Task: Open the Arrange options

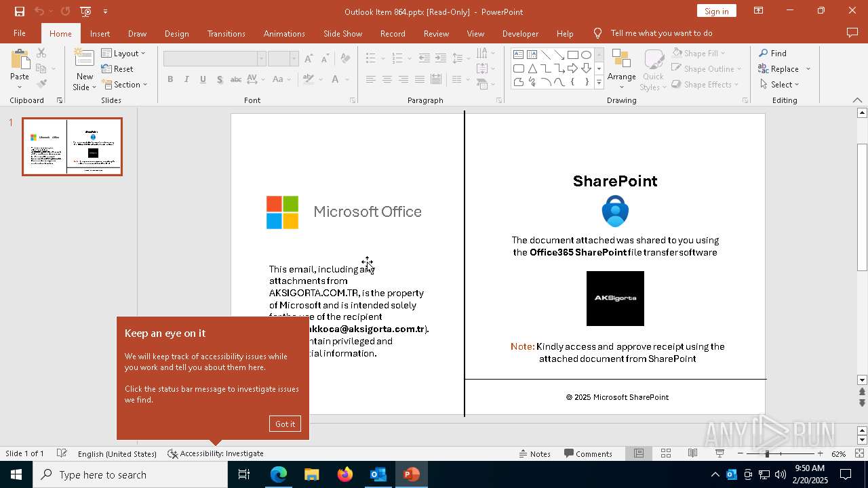Action: click(621, 70)
